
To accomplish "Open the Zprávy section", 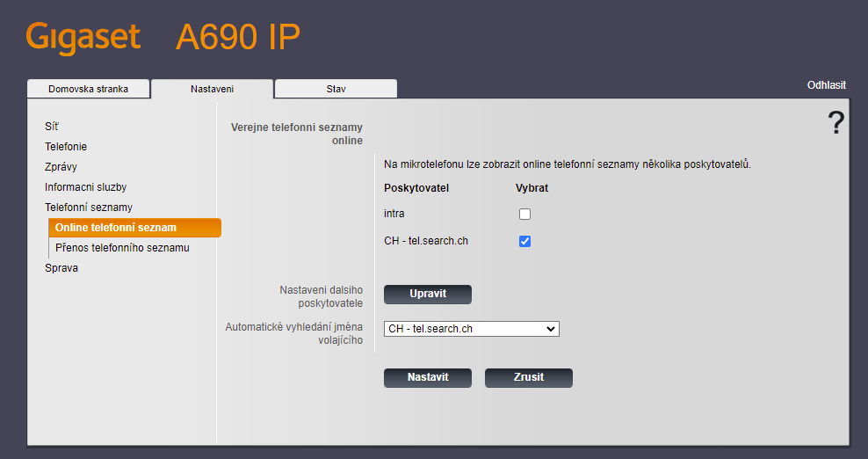I will pyautogui.click(x=61, y=167).
